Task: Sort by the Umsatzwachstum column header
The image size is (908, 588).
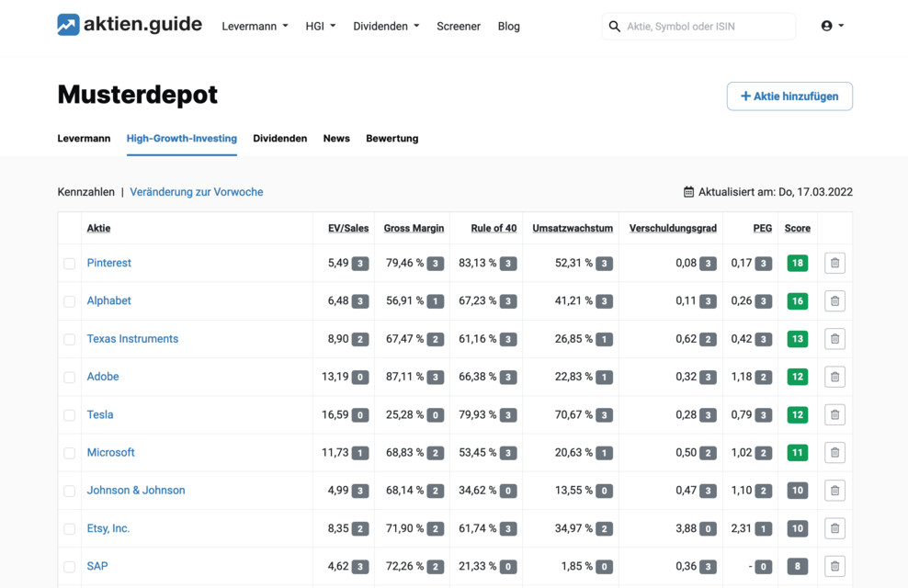Action: coord(573,228)
